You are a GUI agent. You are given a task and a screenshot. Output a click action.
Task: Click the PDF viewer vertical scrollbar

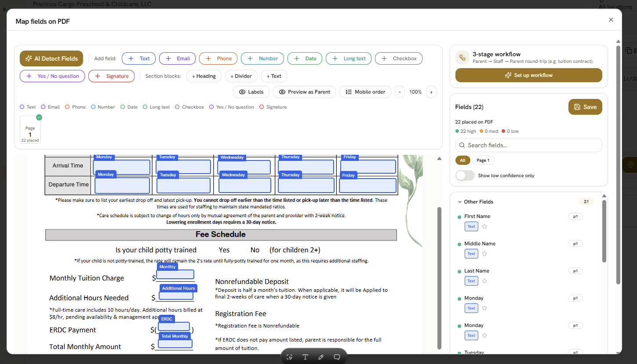click(439, 277)
